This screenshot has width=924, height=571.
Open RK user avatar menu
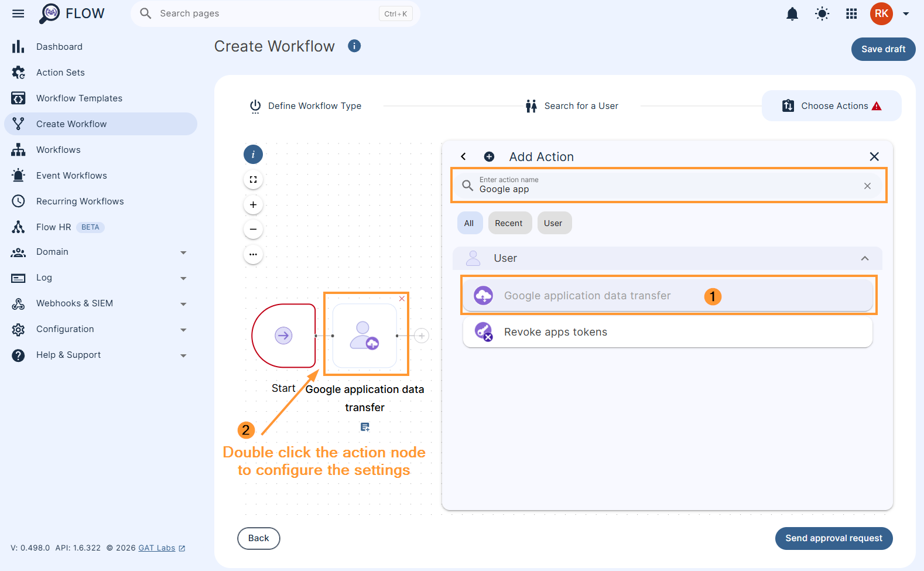(x=881, y=13)
